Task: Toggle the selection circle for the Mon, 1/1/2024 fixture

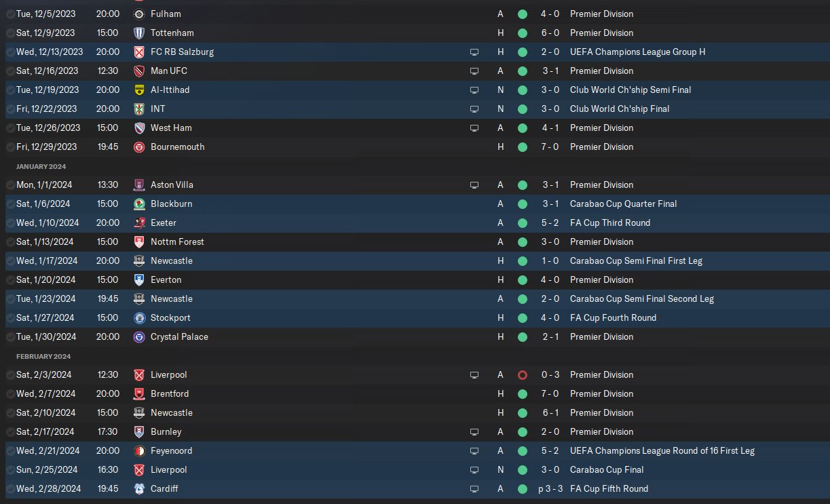Action: [x=10, y=185]
